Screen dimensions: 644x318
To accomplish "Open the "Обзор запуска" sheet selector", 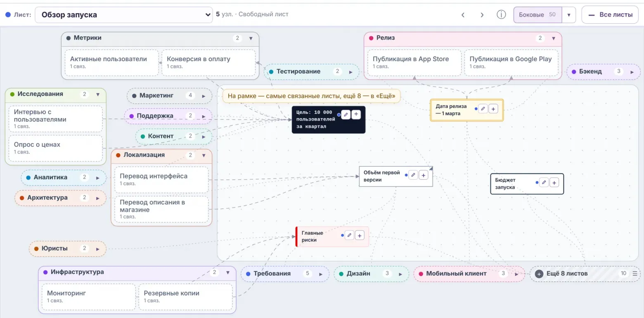I will click(124, 15).
